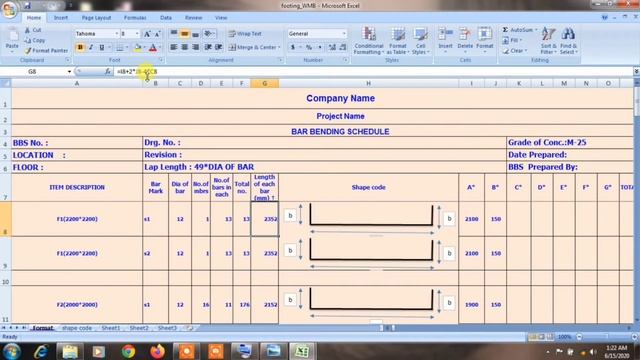Open Firefox from the taskbar
The image size is (640, 360).
(157, 351)
